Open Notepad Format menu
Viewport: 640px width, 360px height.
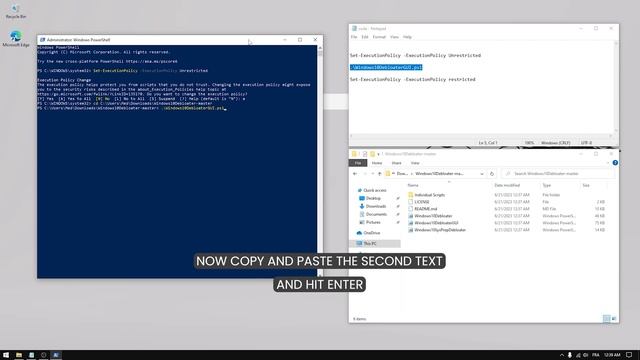click(x=379, y=37)
